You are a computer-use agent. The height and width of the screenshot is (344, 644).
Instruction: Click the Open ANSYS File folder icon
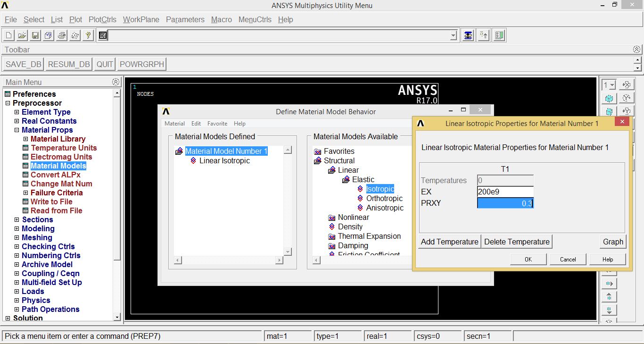[x=21, y=35]
